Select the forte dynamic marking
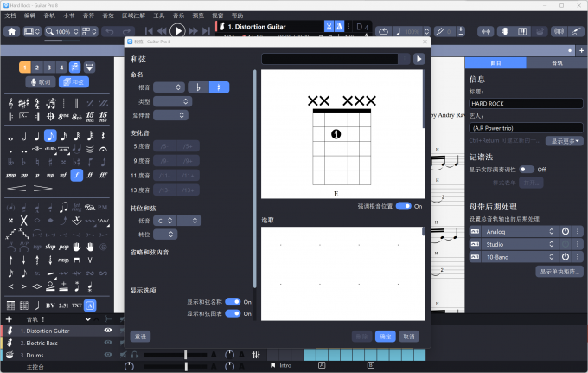Image resolution: width=588 pixels, height=373 pixels. pyautogui.click(x=76, y=174)
